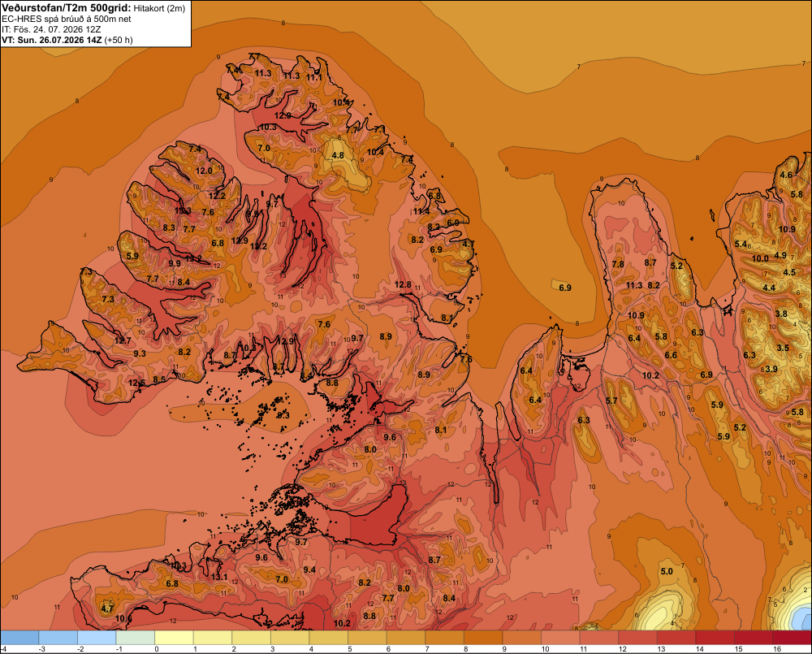Click the forecast offset '(+50 h)'
The width and height of the screenshot is (812, 654).
[x=119, y=40]
